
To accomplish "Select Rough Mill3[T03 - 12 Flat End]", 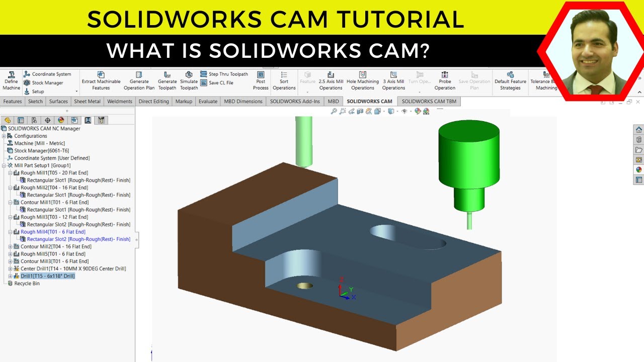I will tap(51, 217).
